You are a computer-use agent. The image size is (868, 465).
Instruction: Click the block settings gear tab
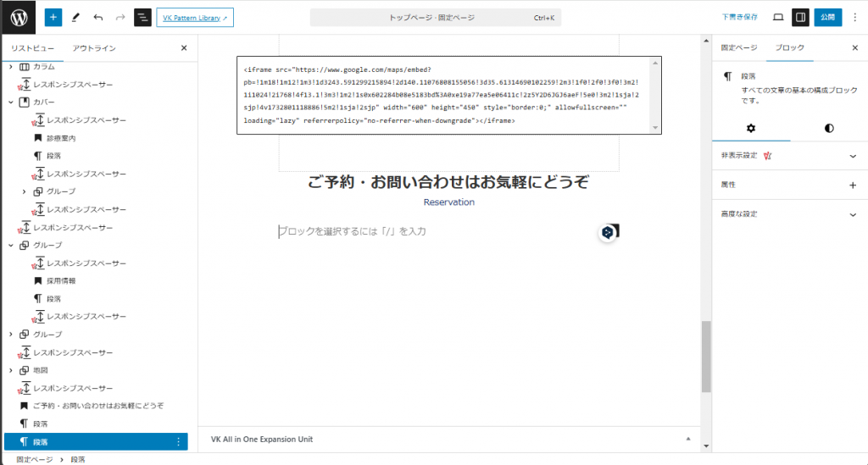(x=750, y=128)
